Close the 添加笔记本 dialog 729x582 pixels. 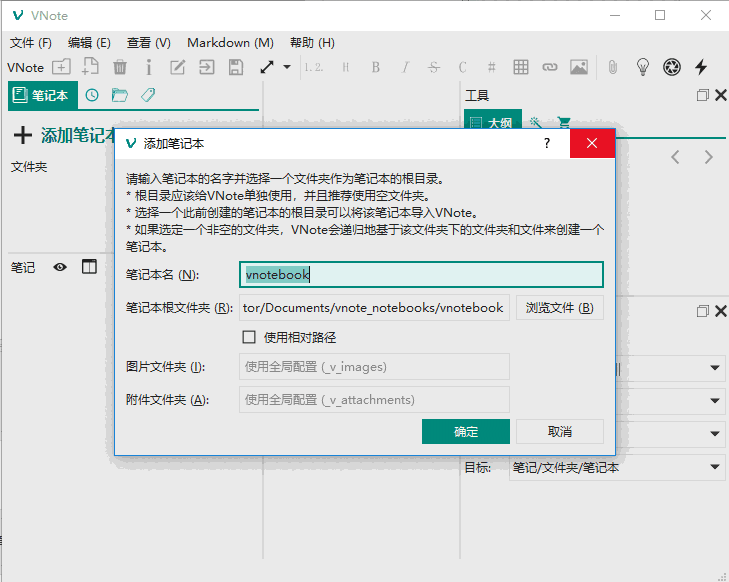tap(592, 143)
